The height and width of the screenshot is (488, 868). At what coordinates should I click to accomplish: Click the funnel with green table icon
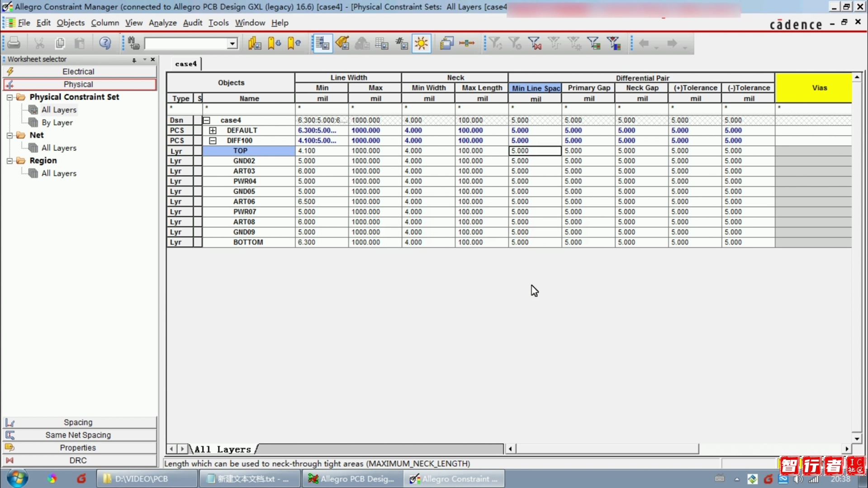coord(594,43)
